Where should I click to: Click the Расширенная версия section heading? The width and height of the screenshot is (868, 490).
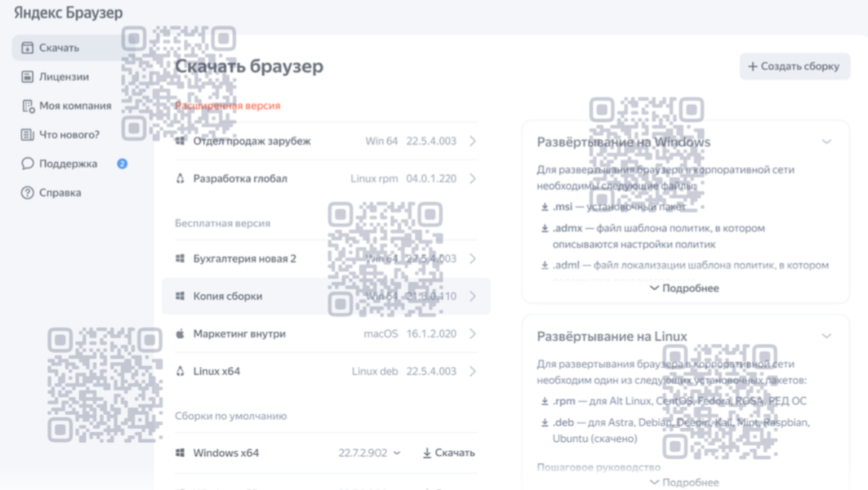[228, 106]
